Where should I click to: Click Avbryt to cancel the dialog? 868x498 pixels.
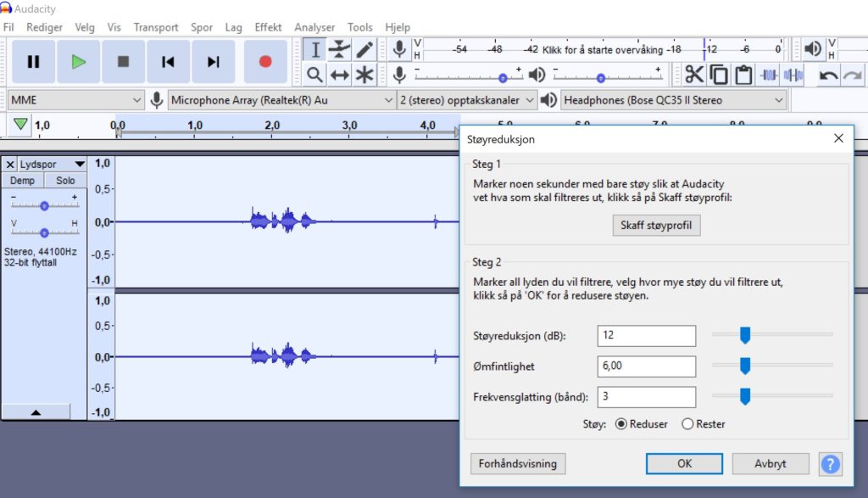click(770, 464)
